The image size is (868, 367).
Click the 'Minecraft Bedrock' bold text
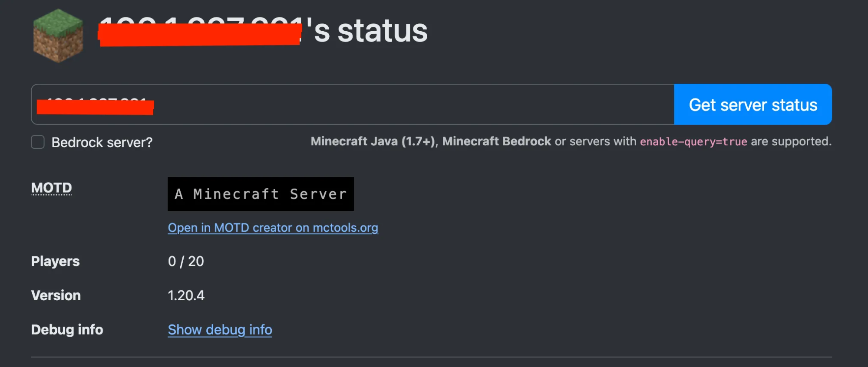click(497, 141)
